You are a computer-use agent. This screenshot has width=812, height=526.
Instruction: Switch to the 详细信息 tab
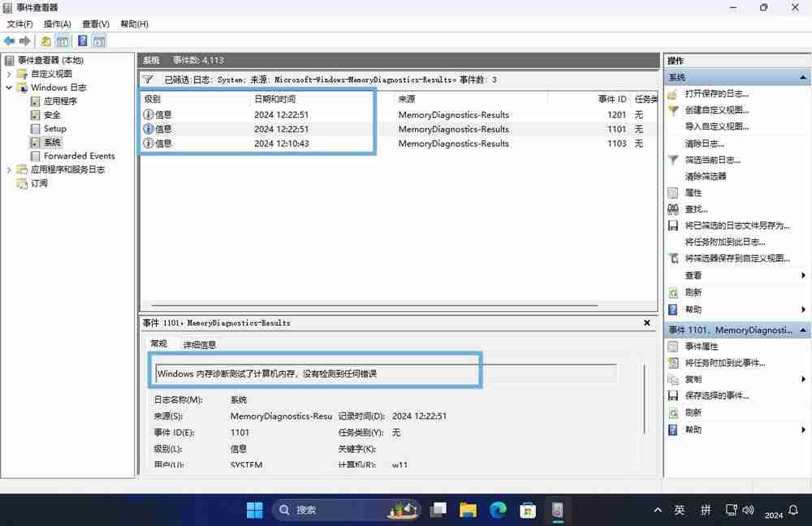pos(201,343)
